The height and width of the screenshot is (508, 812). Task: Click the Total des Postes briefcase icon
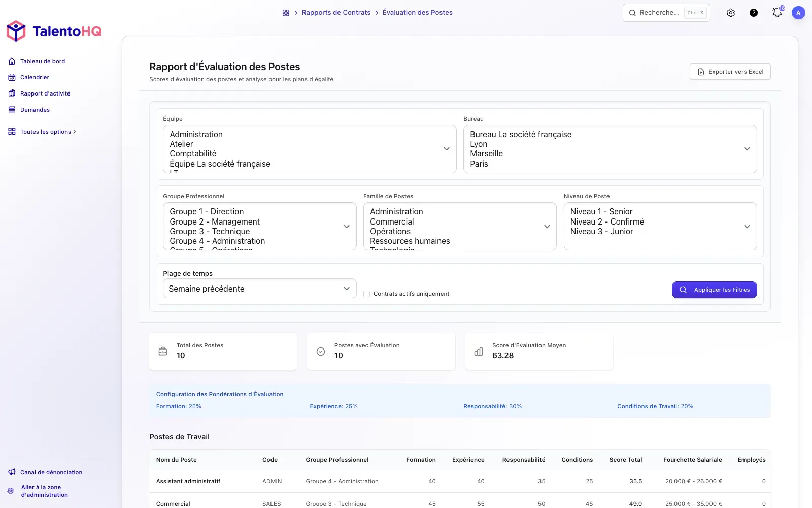click(x=163, y=351)
